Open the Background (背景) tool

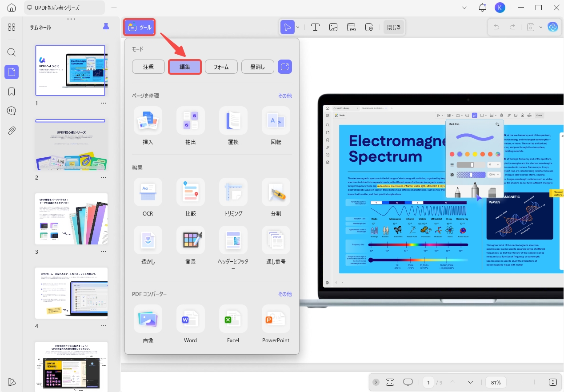[x=190, y=240]
